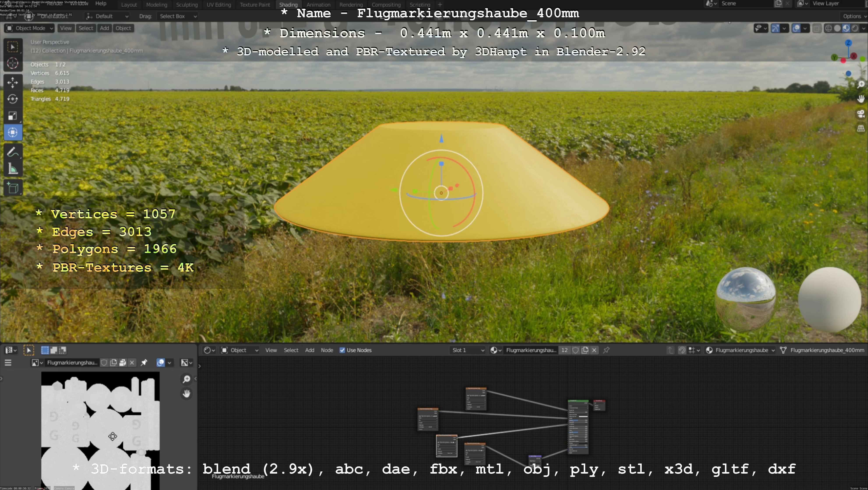
Task: Toggle node editor snapping magnet icon
Action: click(x=682, y=350)
